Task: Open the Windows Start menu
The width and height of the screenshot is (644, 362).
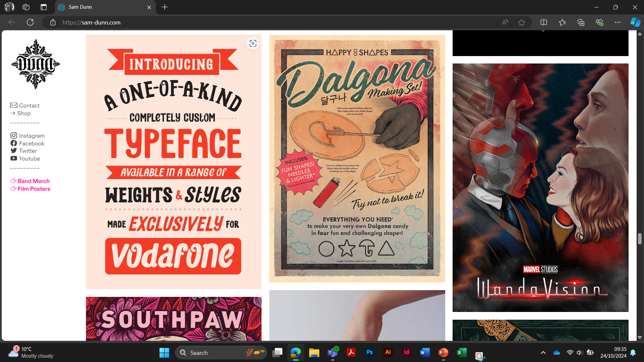Action: (x=164, y=353)
